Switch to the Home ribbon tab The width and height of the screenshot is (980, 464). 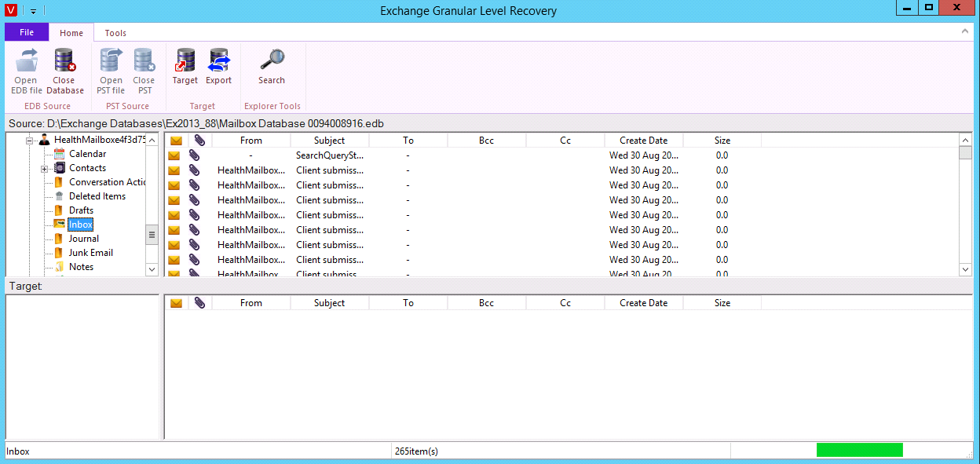pos(71,33)
